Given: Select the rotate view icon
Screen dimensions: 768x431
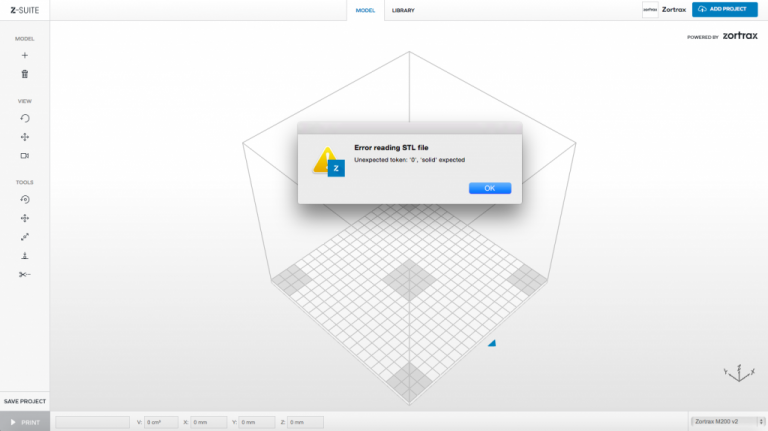Looking at the screenshot, I should pos(25,118).
